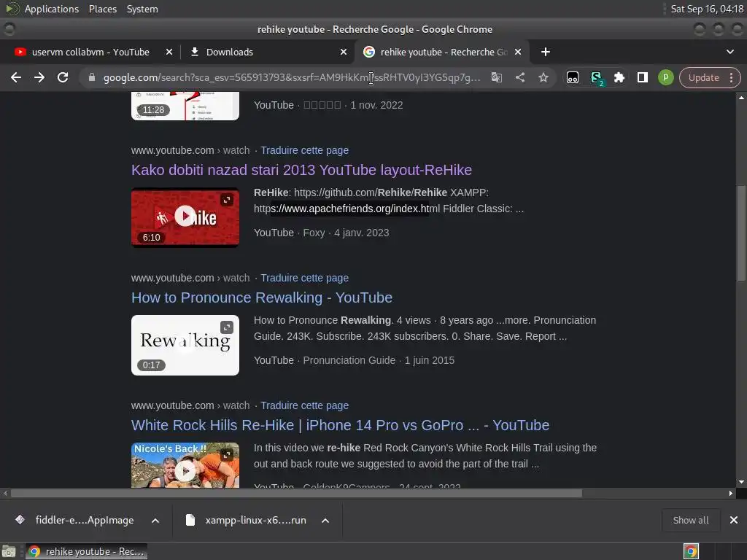Viewport: 747px width, 560px height.
Task: Expand preview on Rewalking thumbnail corner icon
Action: [x=227, y=327]
